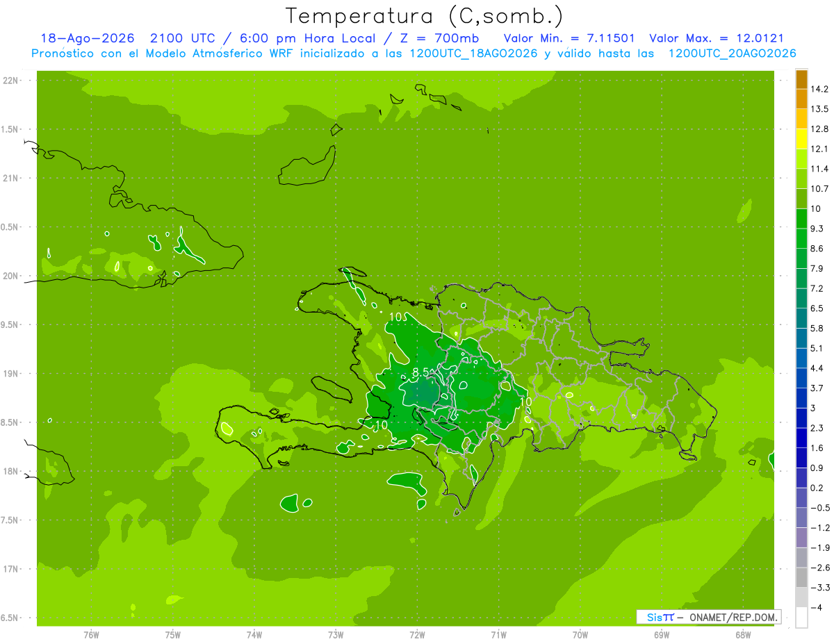The width and height of the screenshot is (834, 644).
Task: Click legend value '0.9'
Action: [x=817, y=468]
